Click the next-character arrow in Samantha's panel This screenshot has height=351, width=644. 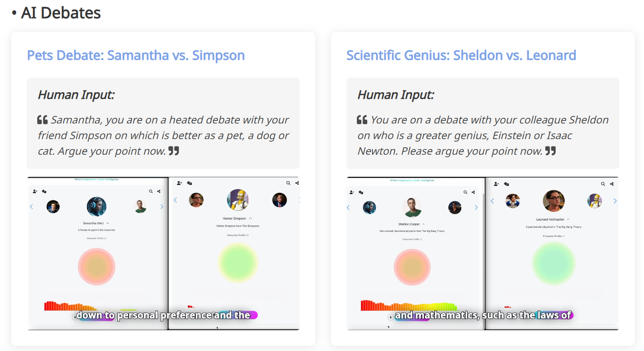162,207
